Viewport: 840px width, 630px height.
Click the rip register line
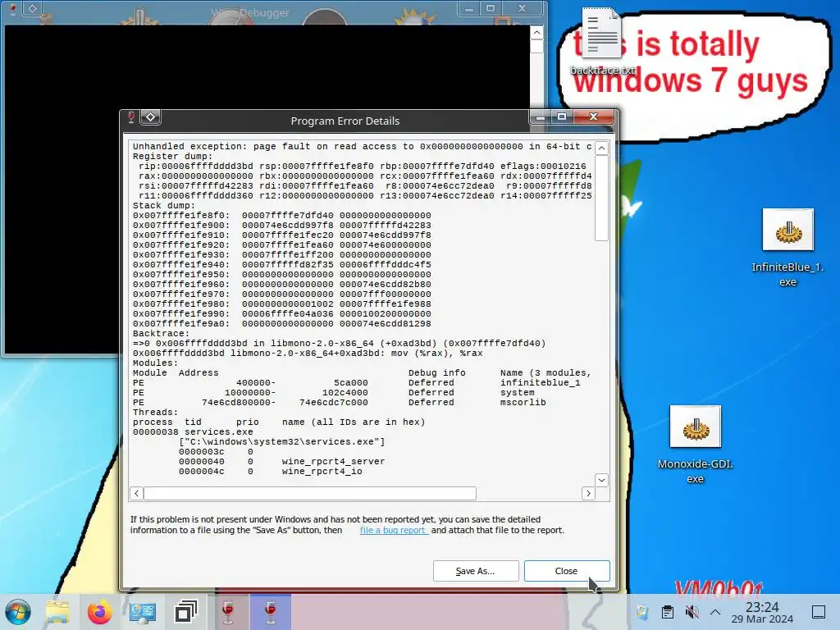coord(362,166)
